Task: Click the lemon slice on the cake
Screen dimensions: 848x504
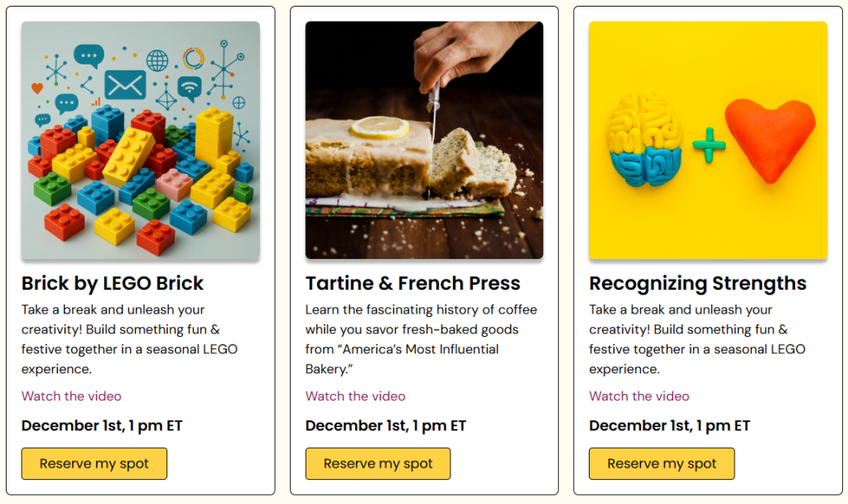Action: pyautogui.click(x=379, y=127)
